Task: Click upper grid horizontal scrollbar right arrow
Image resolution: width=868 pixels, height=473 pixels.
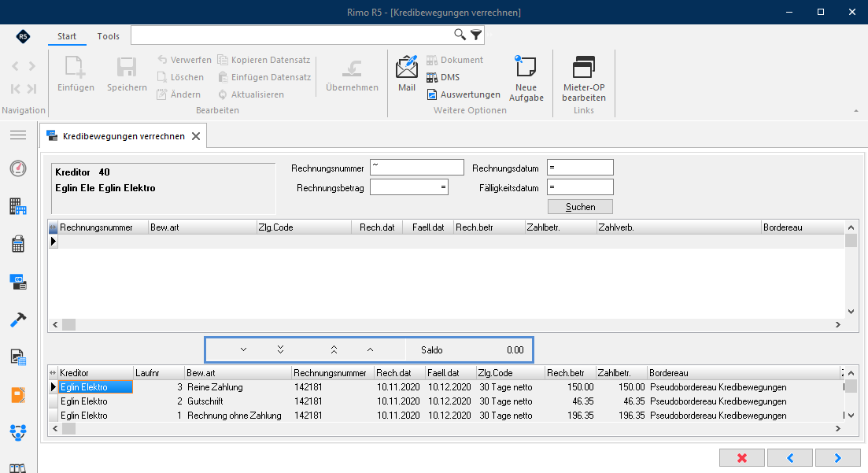Action: click(x=837, y=324)
